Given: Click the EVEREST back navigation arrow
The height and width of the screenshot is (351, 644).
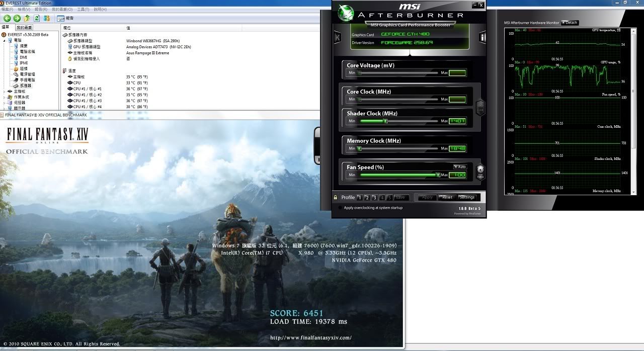Looking at the screenshot, I should tap(7, 18).
